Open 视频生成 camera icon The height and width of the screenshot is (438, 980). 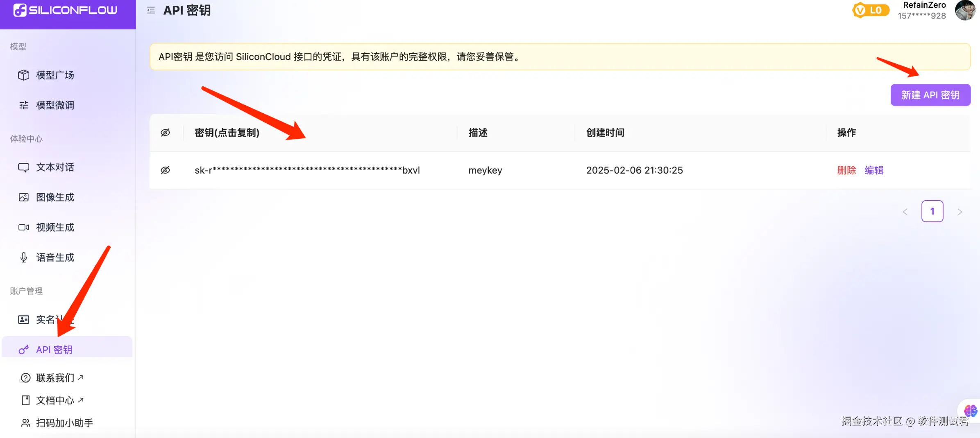(x=24, y=227)
